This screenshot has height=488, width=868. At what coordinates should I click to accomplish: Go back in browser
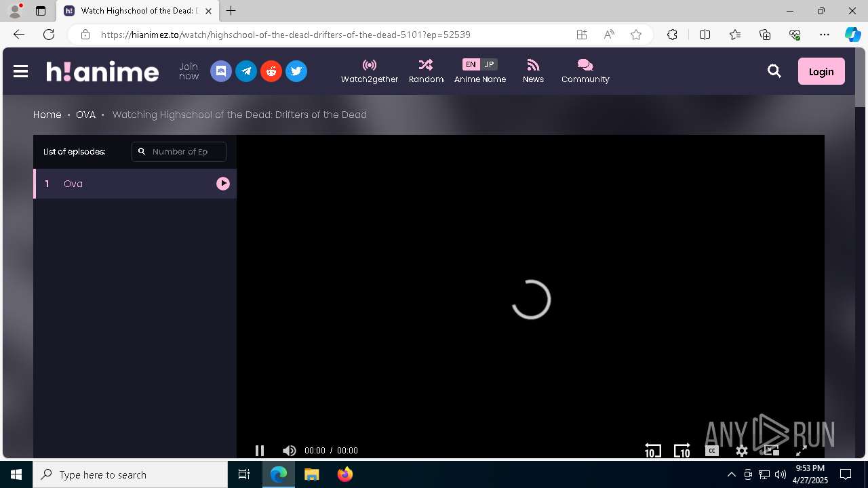coord(19,35)
